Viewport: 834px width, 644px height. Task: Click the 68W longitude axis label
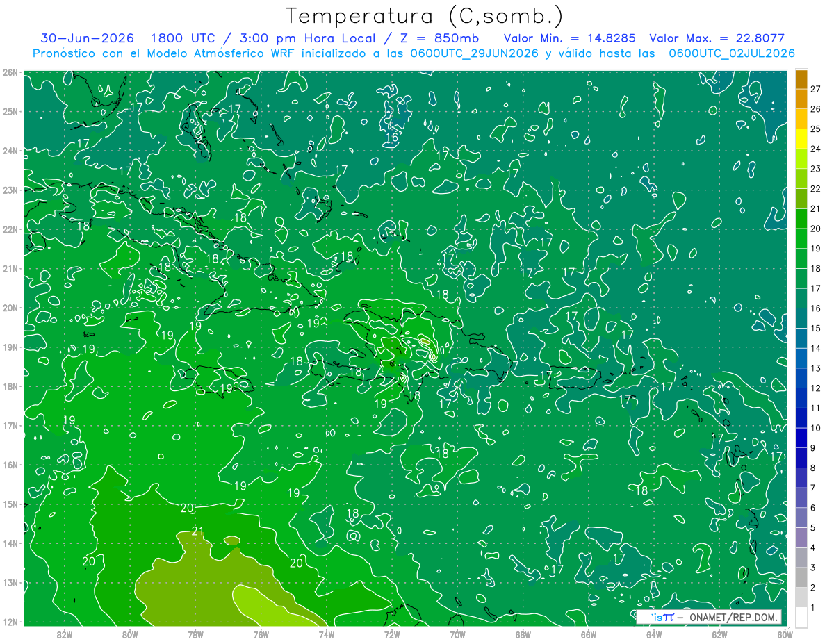[x=523, y=634]
